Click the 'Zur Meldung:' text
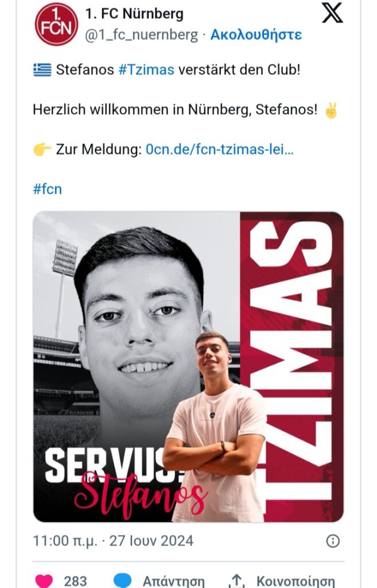This screenshot has height=588, width=377. pyautogui.click(x=99, y=150)
